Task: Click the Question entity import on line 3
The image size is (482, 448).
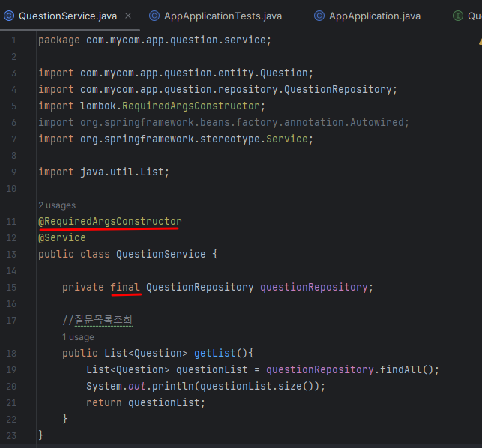Action: pos(175,73)
